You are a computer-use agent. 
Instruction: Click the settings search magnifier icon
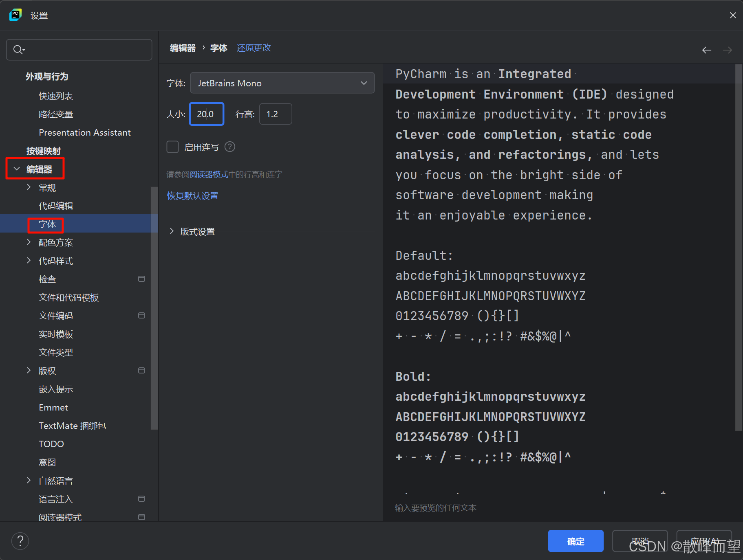click(18, 50)
